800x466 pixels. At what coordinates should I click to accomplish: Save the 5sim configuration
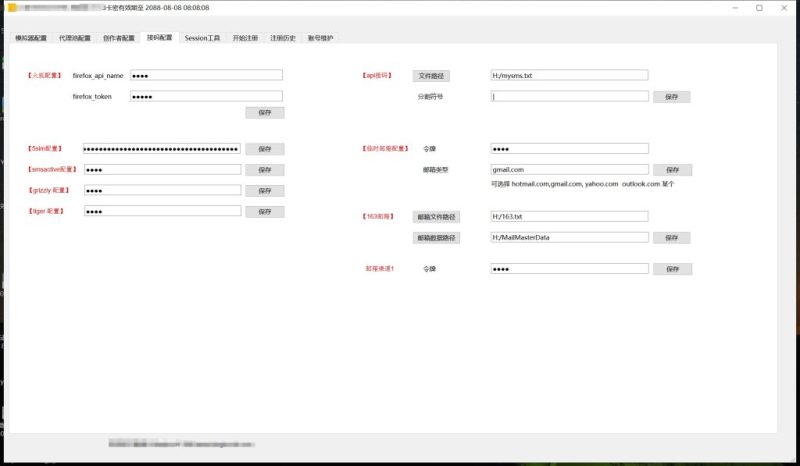tap(264, 149)
